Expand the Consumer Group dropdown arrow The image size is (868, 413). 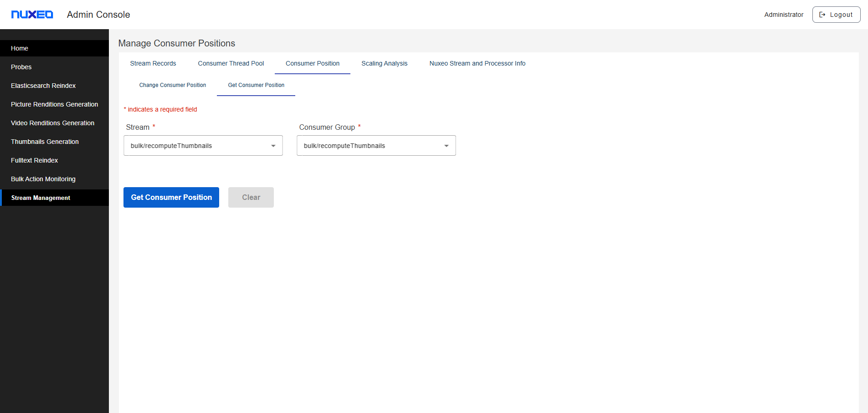446,146
